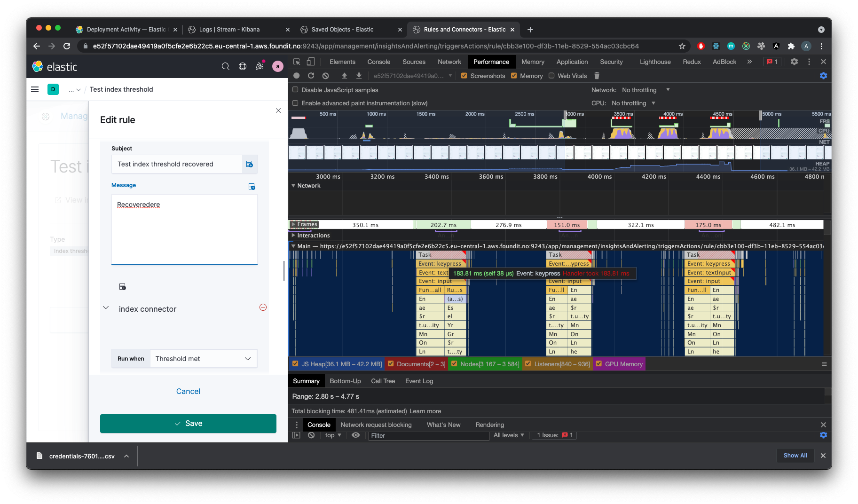Start recording a performance profile
The image size is (858, 504).
coord(296,76)
